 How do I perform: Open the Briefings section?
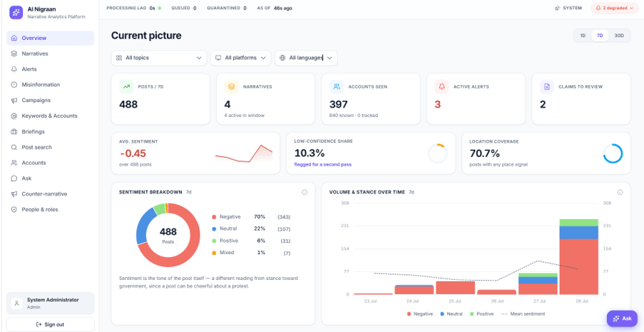click(50, 131)
